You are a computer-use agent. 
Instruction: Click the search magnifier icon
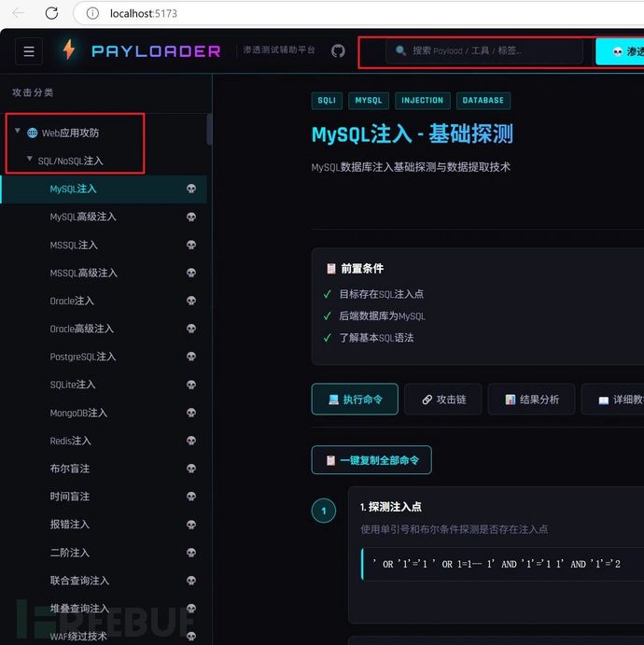(400, 50)
